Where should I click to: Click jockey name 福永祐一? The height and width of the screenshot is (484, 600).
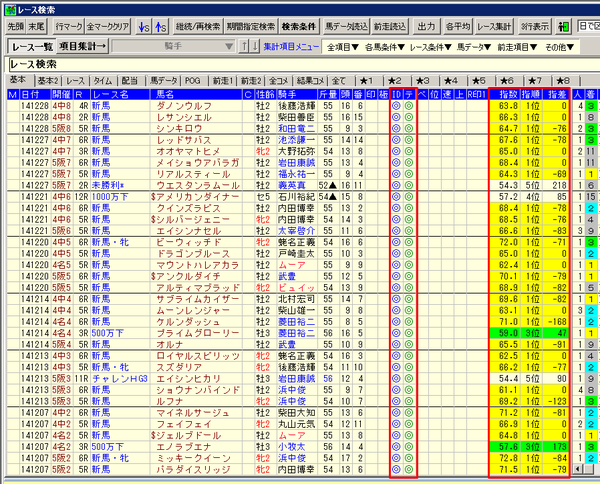coord(297,174)
